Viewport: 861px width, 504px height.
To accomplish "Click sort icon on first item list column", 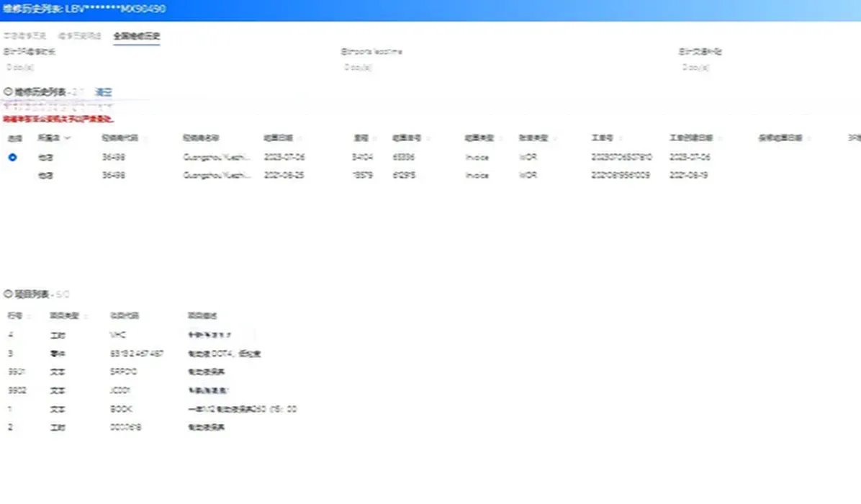I will [30, 316].
